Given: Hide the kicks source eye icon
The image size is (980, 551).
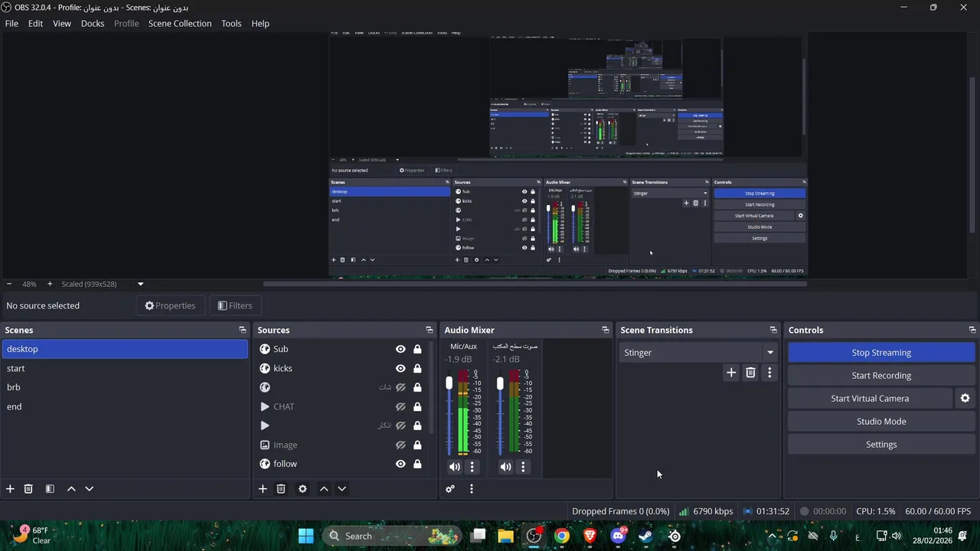Looking at the screenshot, I should (x=400, y=368).
